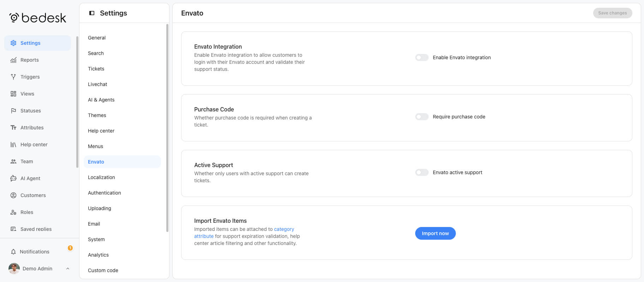Open Themes settings section
This screenshot has height=282, width=644.
coord(122,115)
